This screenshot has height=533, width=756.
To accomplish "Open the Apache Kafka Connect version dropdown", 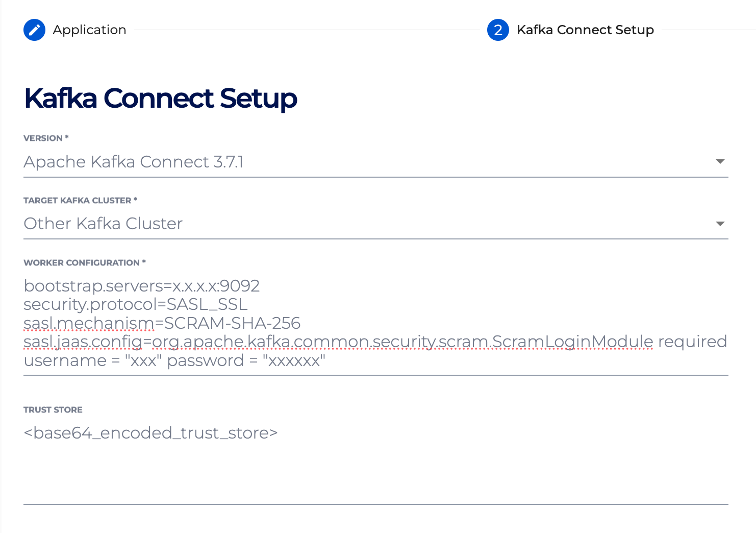I will pos(357,161).
